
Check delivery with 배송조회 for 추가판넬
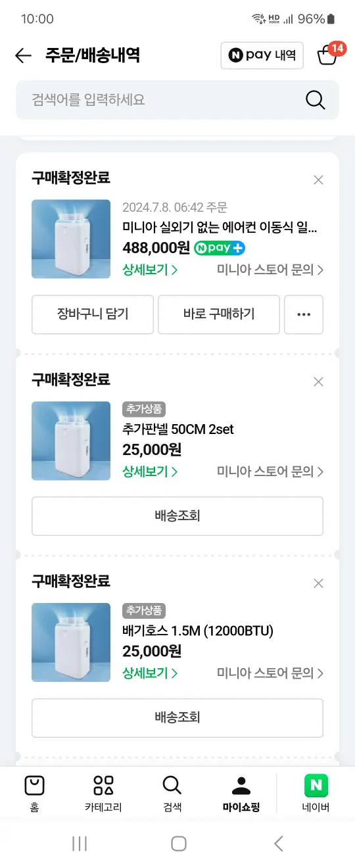[x=177, y=516]
